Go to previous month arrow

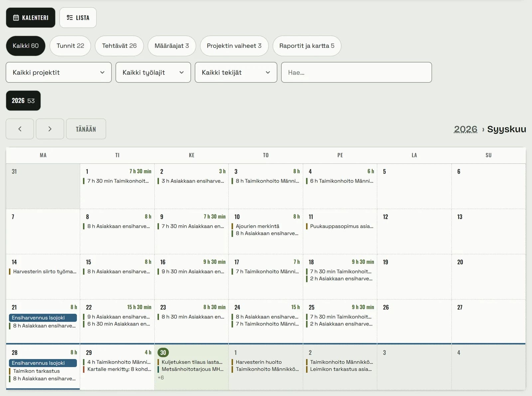(x=20, y=129)
